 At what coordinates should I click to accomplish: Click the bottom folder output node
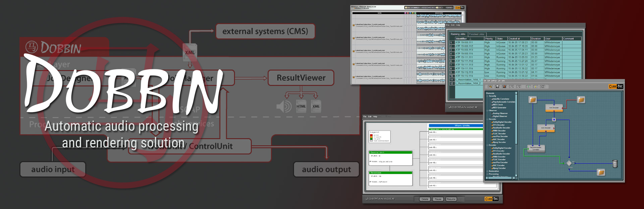coord(601,172)
